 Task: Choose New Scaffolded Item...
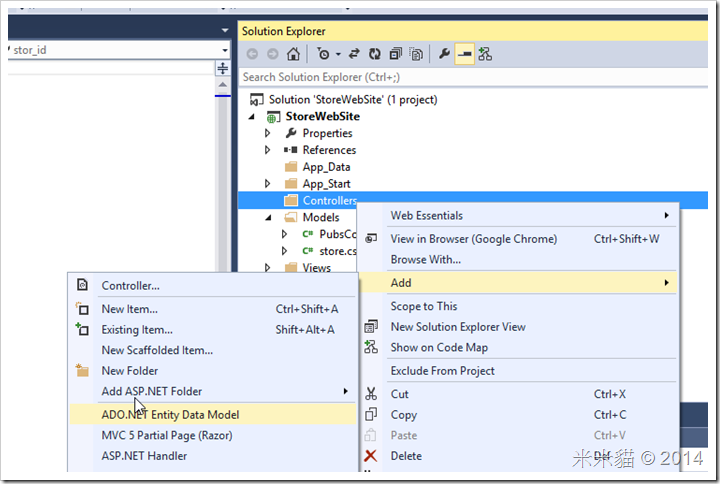coord(213,350)
